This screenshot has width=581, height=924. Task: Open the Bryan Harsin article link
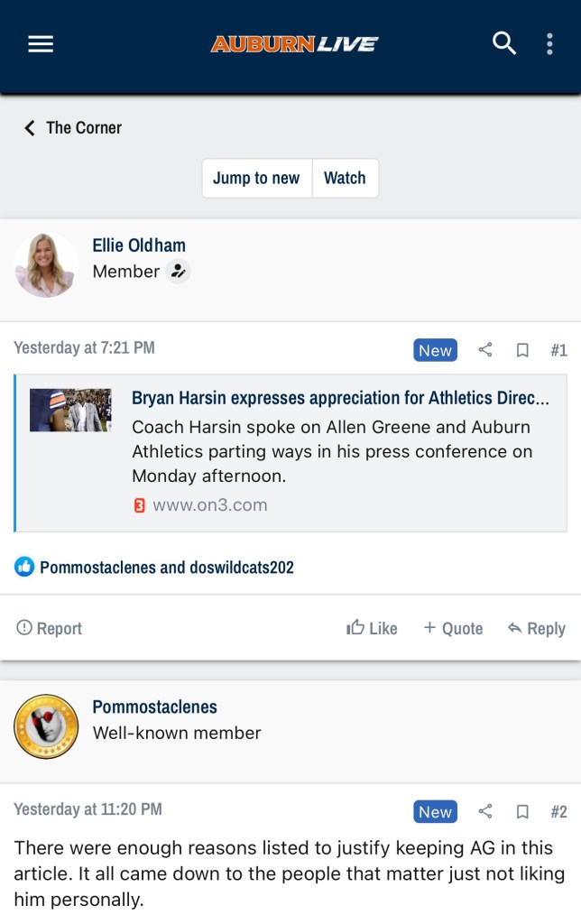340,398
